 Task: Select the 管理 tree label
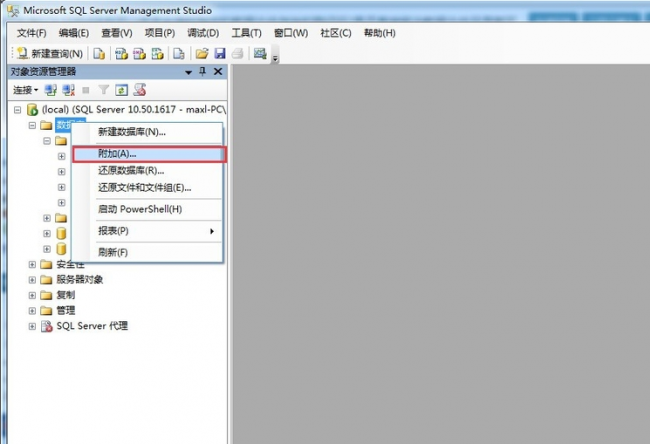[65, 311]
